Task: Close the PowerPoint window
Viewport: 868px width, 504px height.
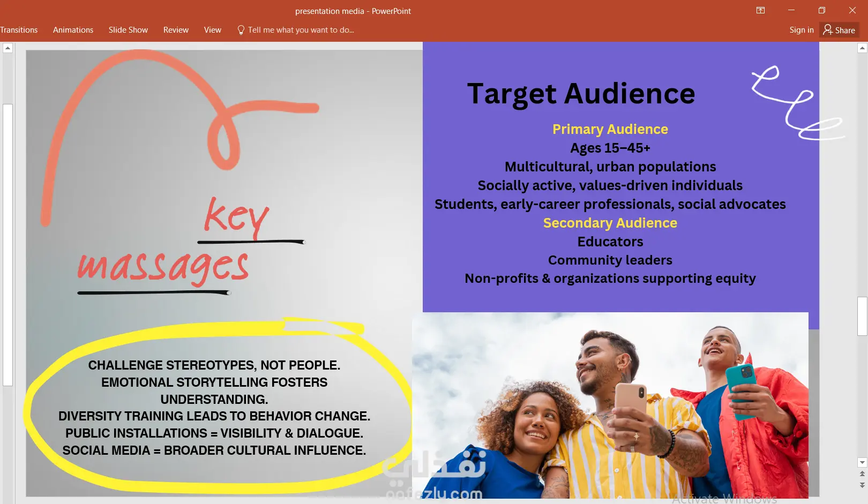Action: (852, 10)
